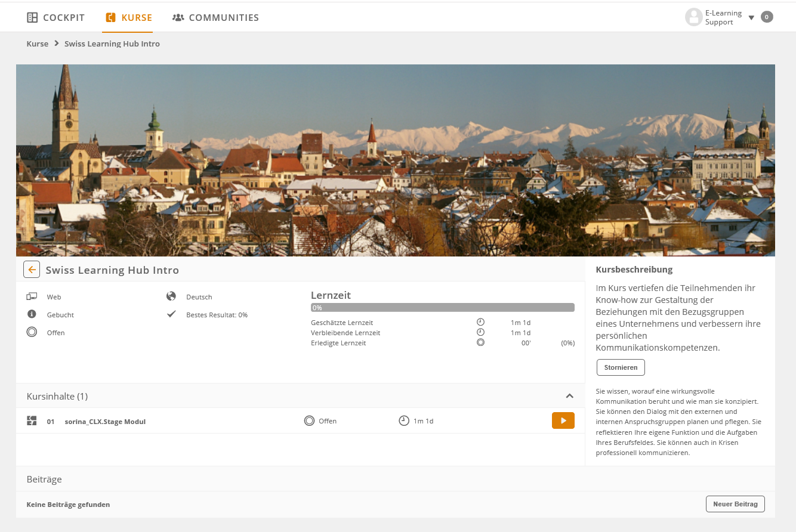The width and height of the screenshot is (796, 532).
Task: Click the module puzzle icon in row 01
Action: 32,421
